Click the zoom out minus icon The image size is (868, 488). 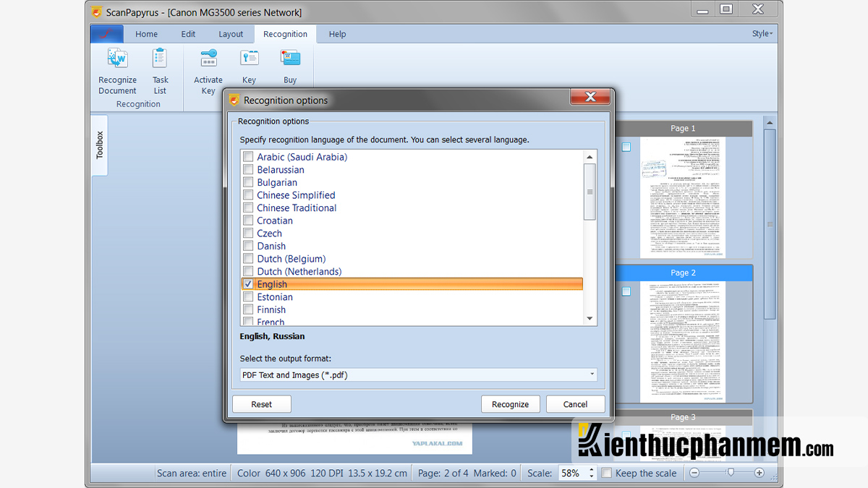694,473
